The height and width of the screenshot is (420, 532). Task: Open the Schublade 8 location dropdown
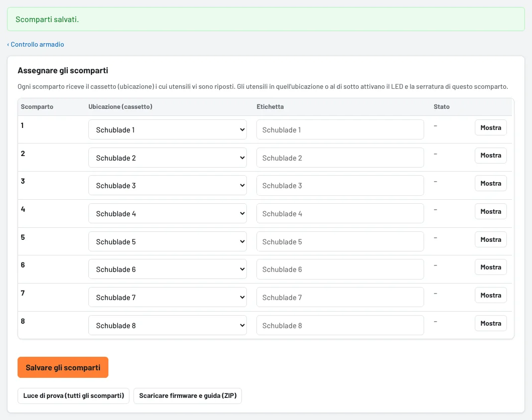click(x=167, y=325)
